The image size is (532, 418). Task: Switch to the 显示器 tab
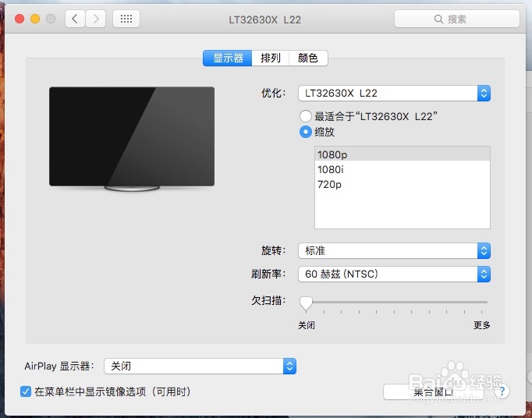227,58
